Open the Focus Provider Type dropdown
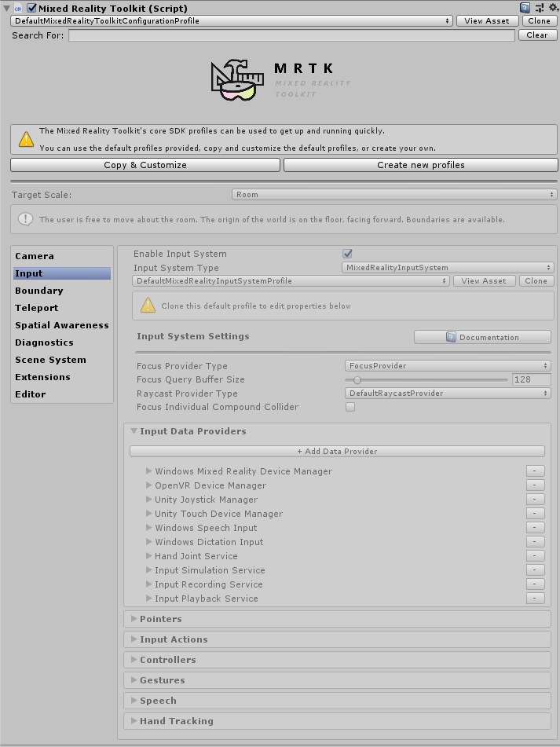 tap(448, 366)
